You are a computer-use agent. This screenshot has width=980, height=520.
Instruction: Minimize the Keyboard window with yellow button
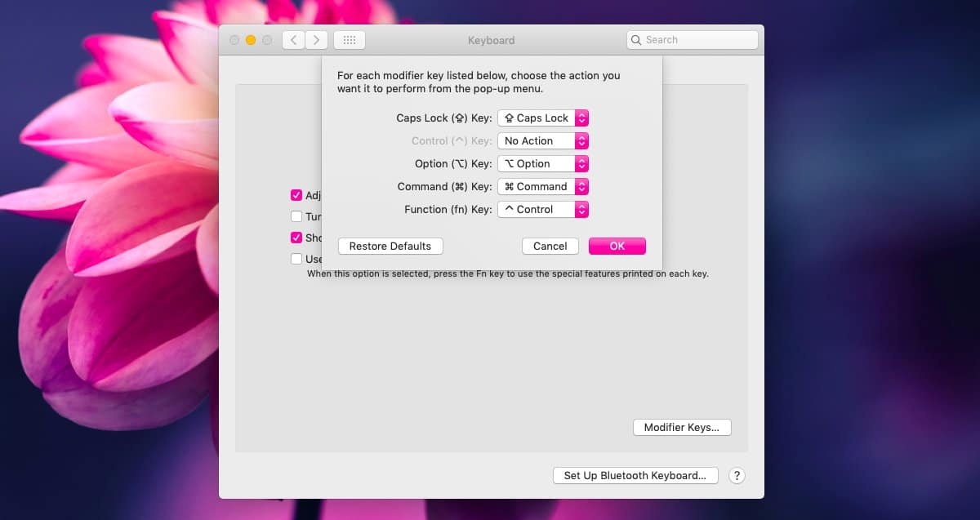point(251,40)
